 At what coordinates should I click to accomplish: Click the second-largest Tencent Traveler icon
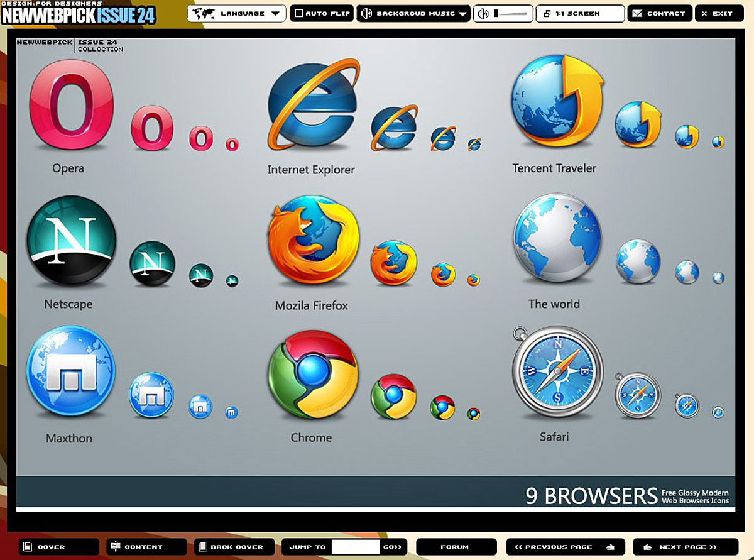[638, 124]
